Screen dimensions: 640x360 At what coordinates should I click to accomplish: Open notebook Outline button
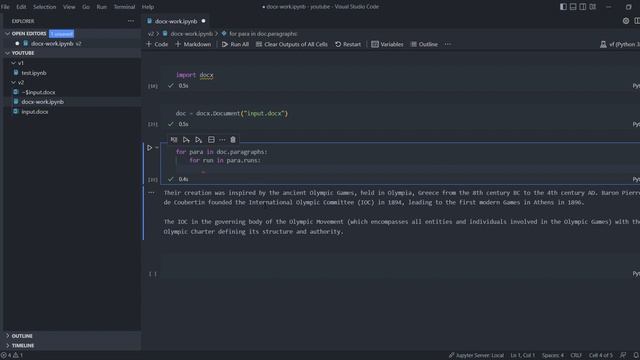pos(424,44)
